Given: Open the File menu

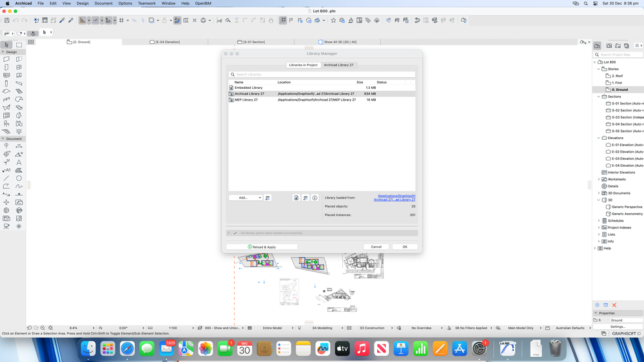Looking at the screenshot, I should pyautogui.click(x=41, y=3).
